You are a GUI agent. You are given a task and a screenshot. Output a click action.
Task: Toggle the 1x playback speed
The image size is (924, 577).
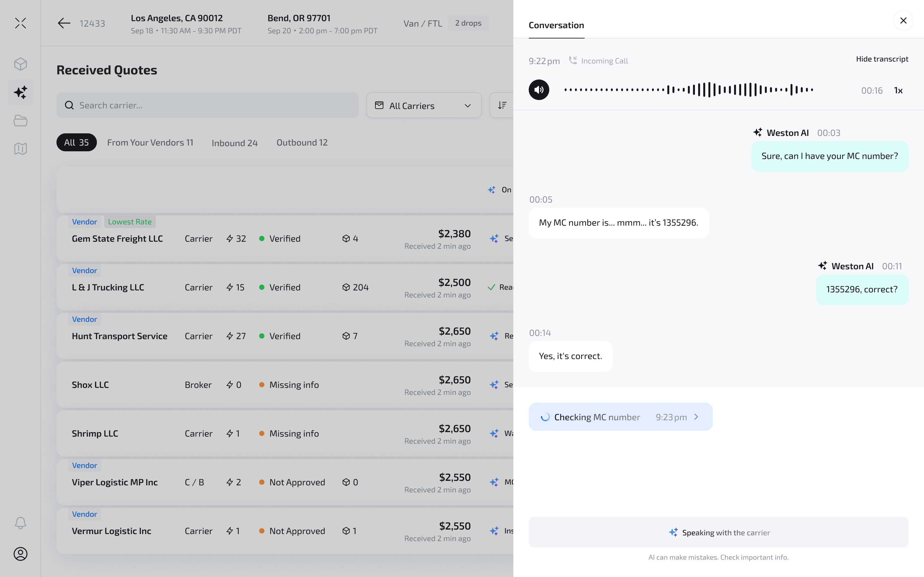point(898,90)
